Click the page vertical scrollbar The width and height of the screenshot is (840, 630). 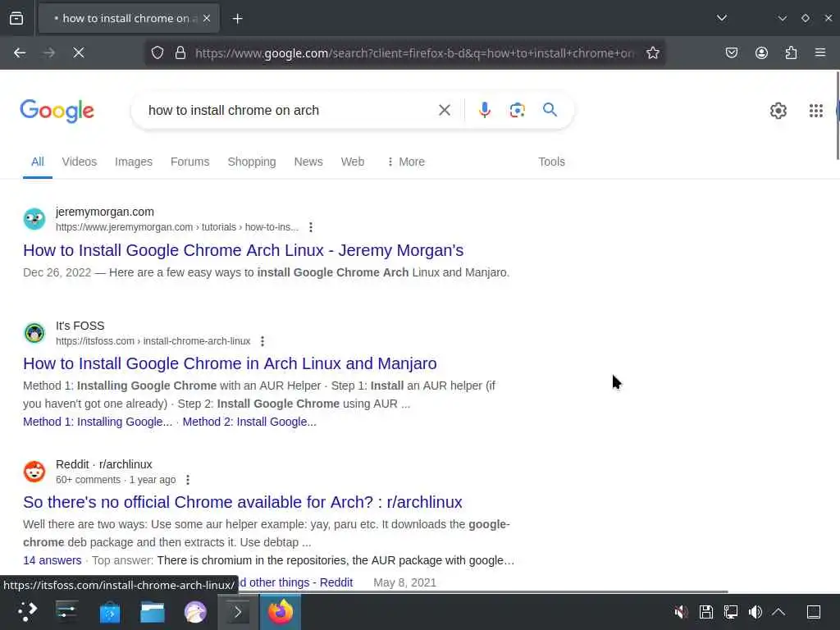click(x=838, y=116)
